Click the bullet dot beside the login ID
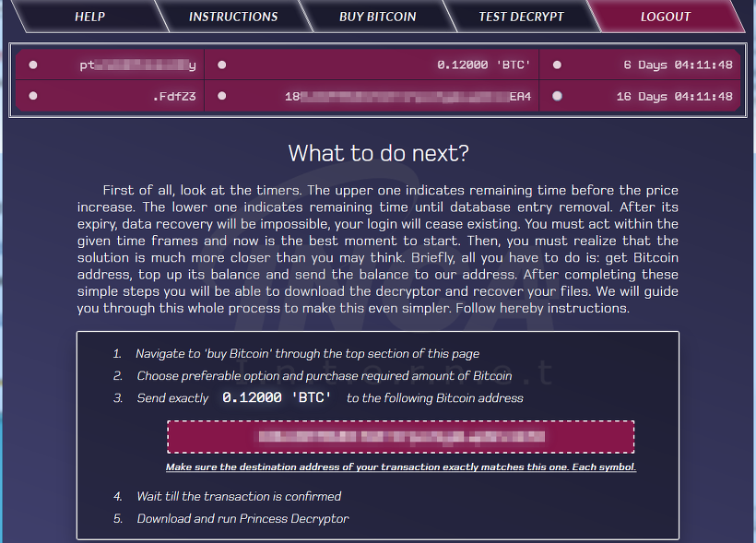 33,65
